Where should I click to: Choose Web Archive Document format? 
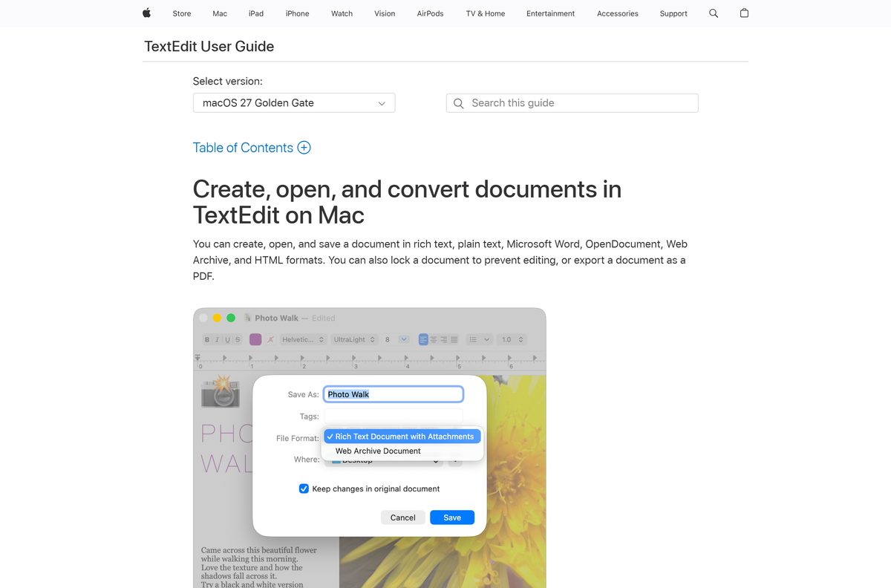[x=402, y=451]
